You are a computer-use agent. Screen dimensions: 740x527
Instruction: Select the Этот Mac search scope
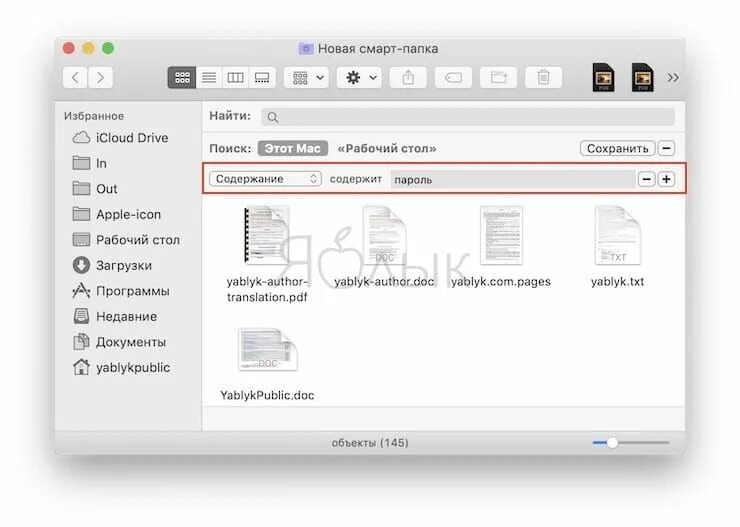click(x=293, y=149)
